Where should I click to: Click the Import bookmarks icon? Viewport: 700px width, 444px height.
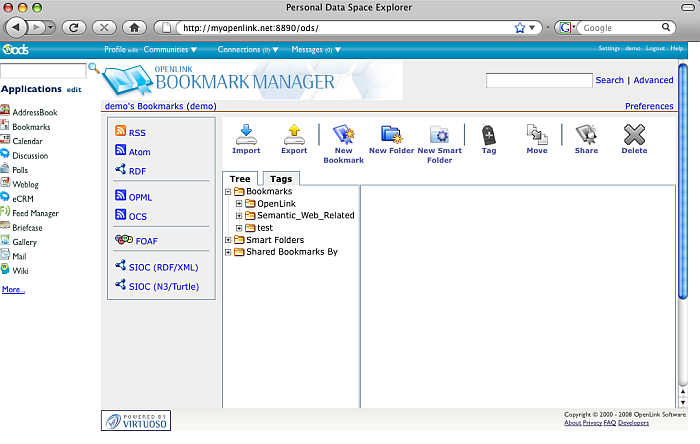246,137
